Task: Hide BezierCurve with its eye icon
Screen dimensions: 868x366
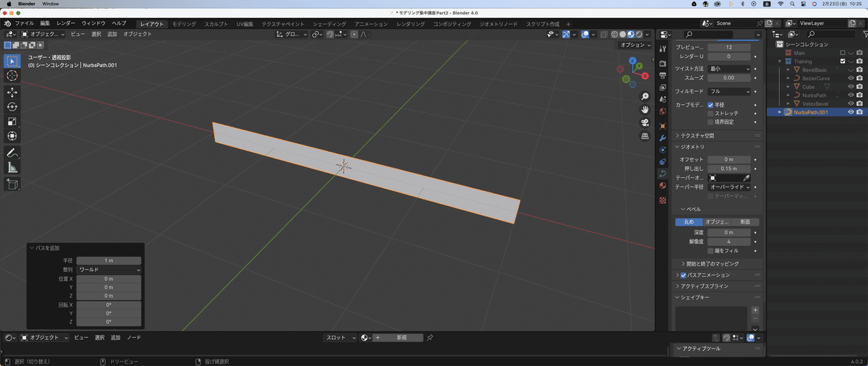Action: pyautogui.click(x=851, y=78)
